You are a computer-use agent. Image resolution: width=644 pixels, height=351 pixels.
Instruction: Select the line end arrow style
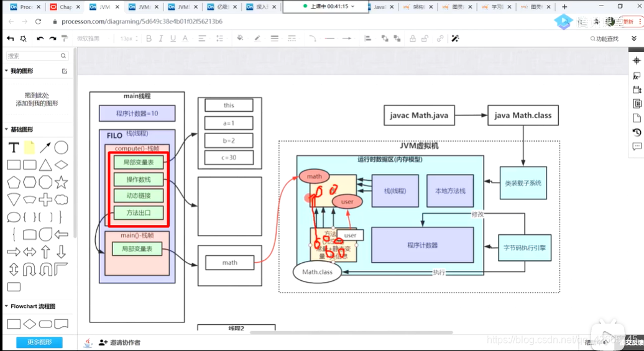pos(347,38)
